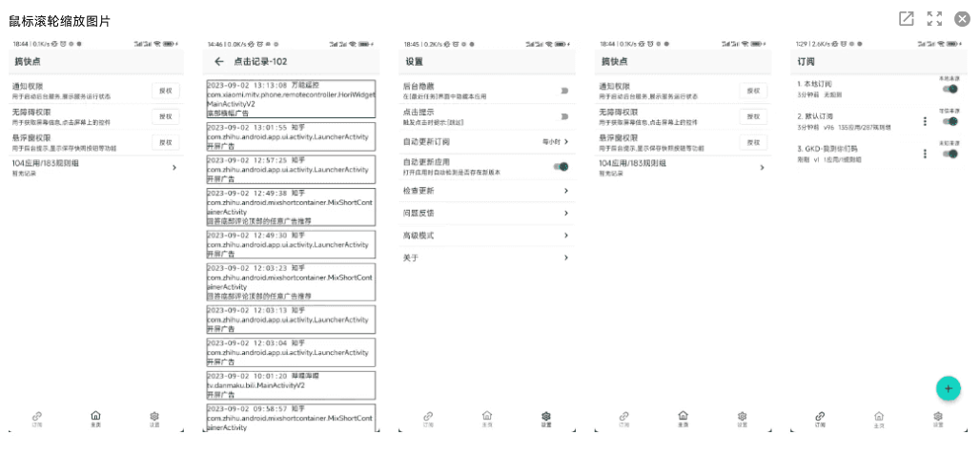
Task: Expand the 高级模式 row
Action: (x=488, y=236)
